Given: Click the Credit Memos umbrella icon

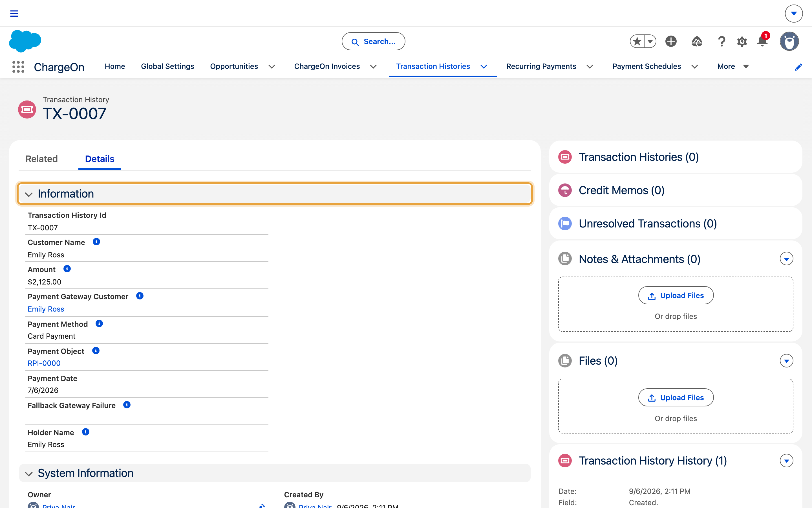Looking at the screenshot, I should tap(565, 190).
